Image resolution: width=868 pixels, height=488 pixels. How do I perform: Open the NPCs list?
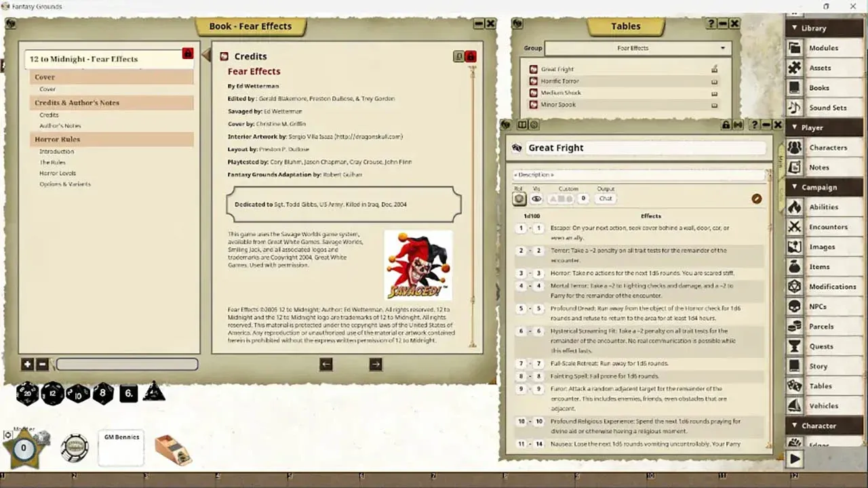[x=825, y=306]
